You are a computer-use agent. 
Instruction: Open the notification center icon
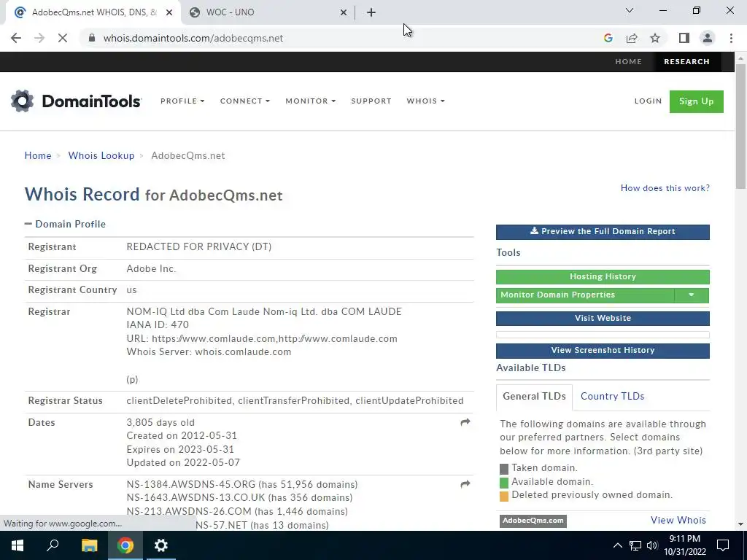point(723,545)
